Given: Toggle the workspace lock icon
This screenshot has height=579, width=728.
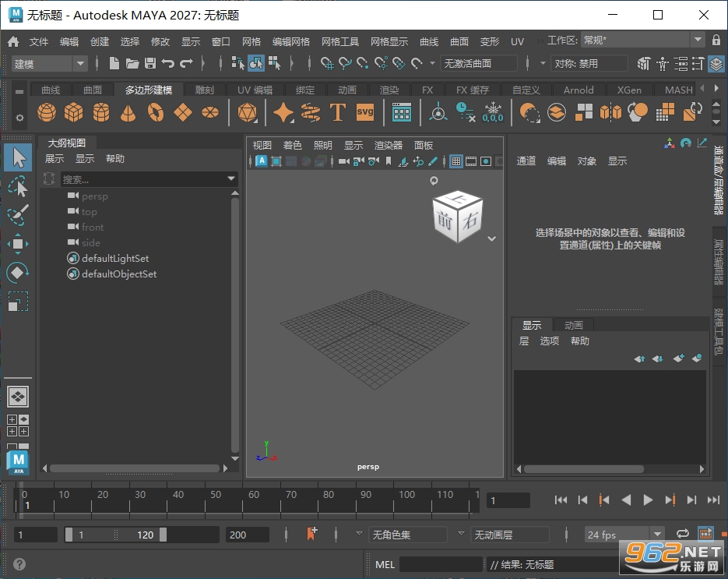Looking at the screenshot, I should 716,40.
